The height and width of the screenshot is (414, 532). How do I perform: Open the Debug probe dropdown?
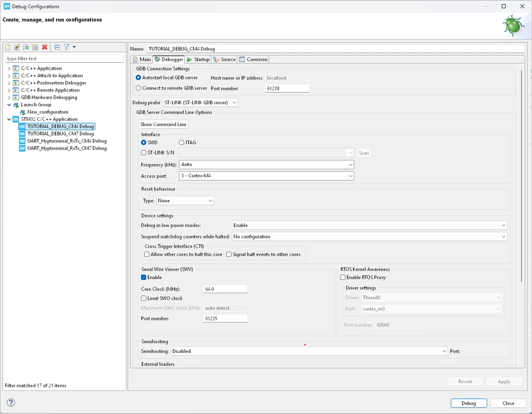tap(200, 102)
